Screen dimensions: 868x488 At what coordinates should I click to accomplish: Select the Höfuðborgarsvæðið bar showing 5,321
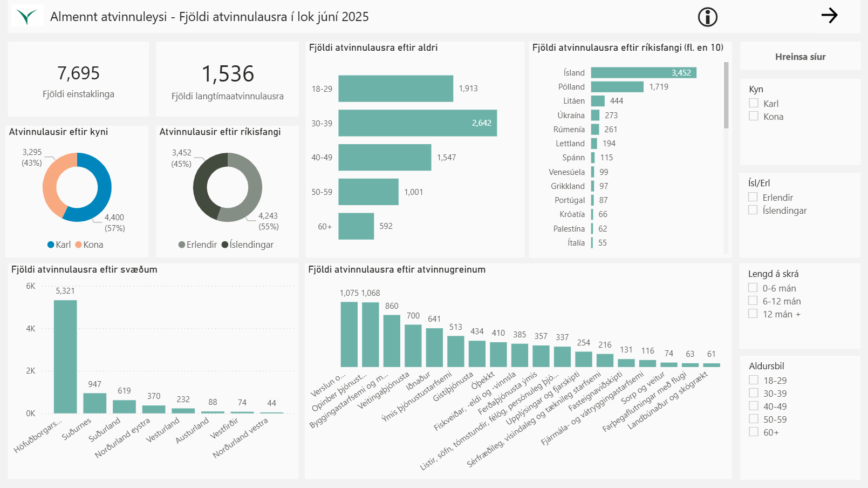65,357
